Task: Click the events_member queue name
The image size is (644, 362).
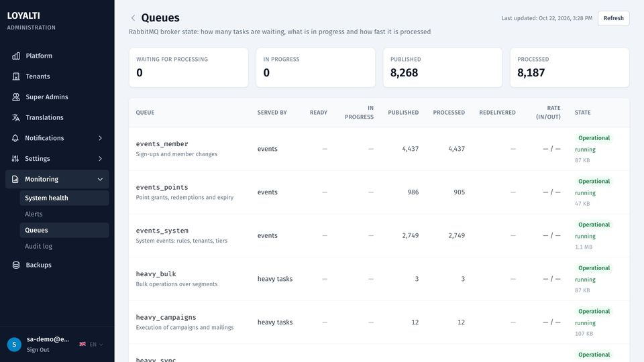Action: pos(162,144)
